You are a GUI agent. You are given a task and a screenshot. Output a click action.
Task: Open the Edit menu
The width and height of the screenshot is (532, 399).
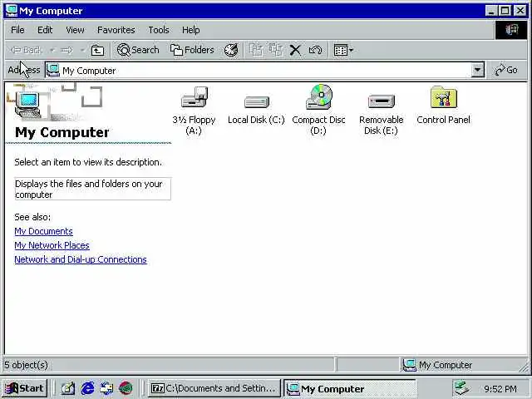point(45,30)
